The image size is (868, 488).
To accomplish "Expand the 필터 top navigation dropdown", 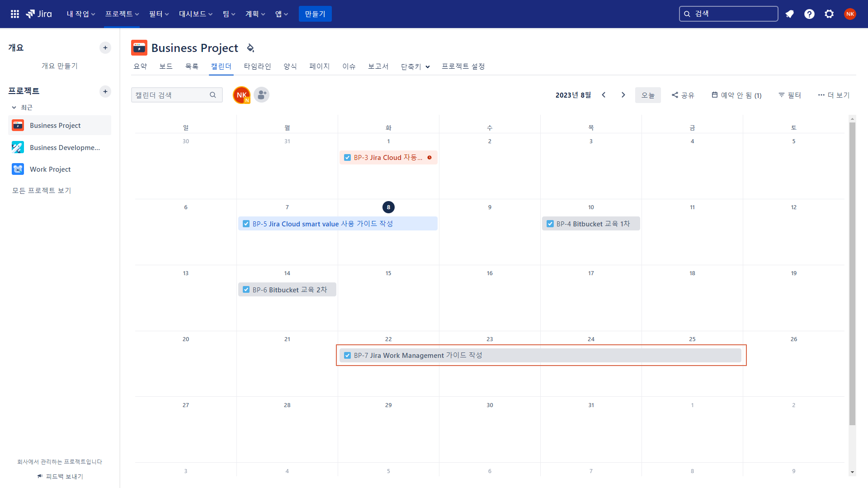I will 159,14.
